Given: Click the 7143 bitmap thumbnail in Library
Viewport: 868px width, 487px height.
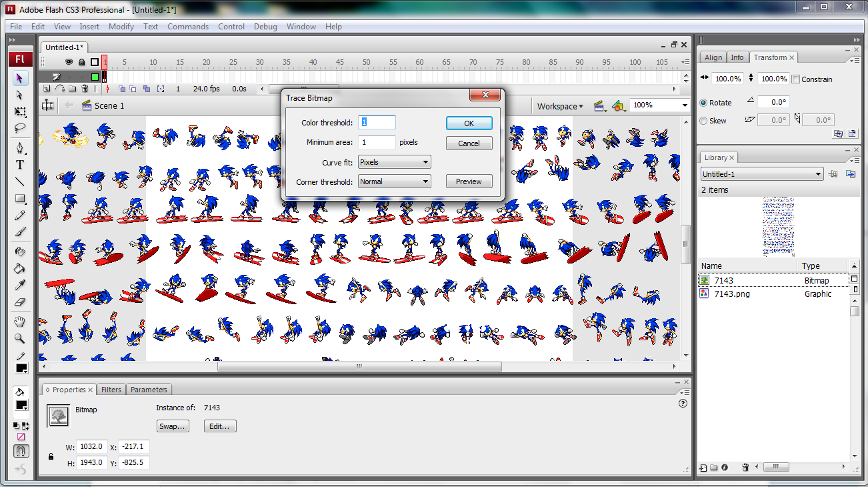Looking at the screenshot, I should [705, 280].
